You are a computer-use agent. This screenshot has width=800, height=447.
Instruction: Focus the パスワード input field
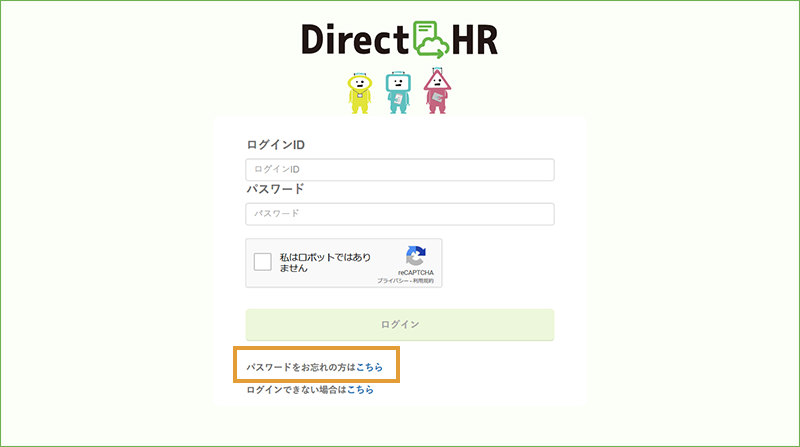coord(400,214)
